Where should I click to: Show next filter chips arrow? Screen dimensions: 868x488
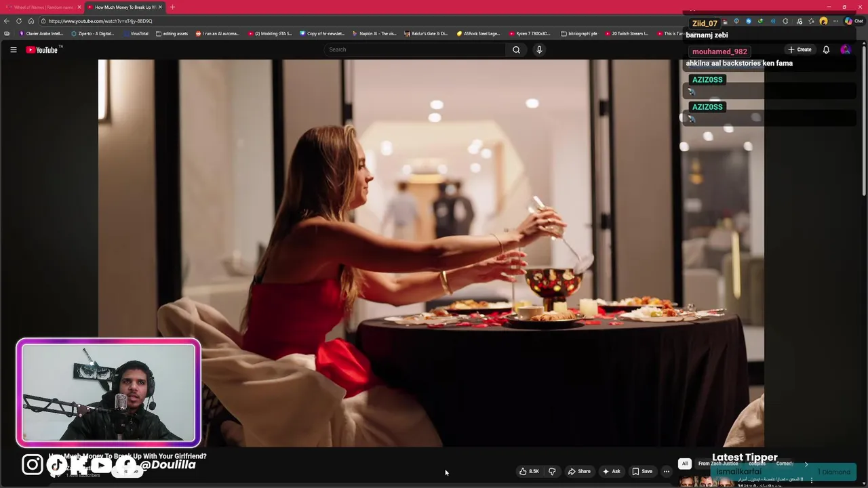[806, 464]
